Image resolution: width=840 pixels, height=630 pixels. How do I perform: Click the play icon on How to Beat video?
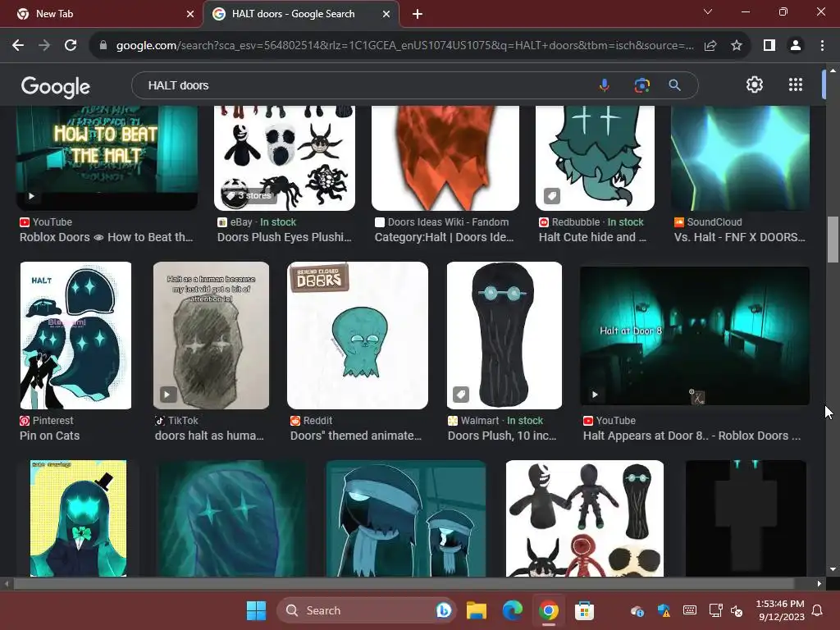coord(31,196)
